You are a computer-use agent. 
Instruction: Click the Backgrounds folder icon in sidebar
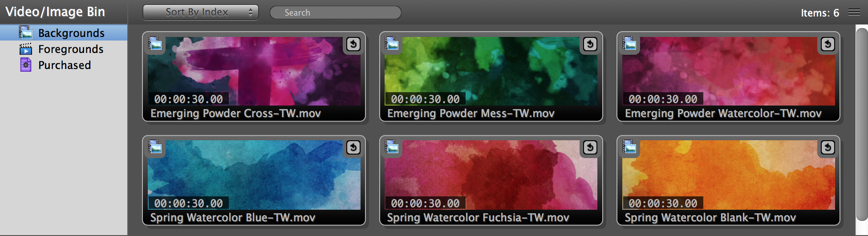tap(26, 33)
